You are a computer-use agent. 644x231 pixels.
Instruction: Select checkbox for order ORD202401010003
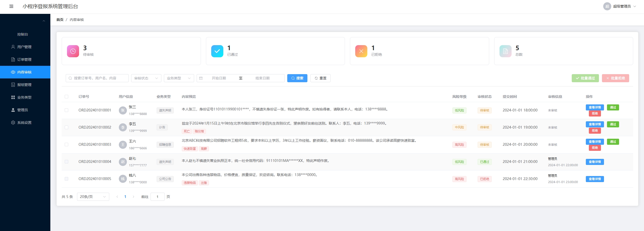point(66,145)
